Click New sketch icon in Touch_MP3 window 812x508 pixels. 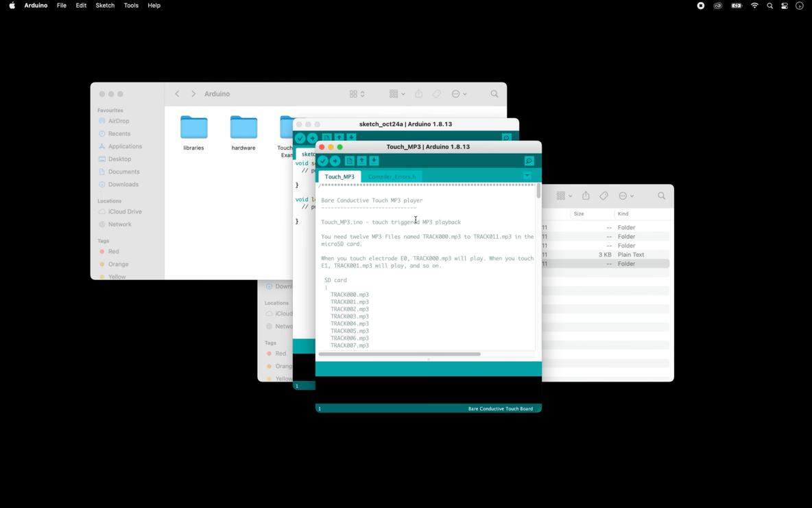tap(350, 161)
